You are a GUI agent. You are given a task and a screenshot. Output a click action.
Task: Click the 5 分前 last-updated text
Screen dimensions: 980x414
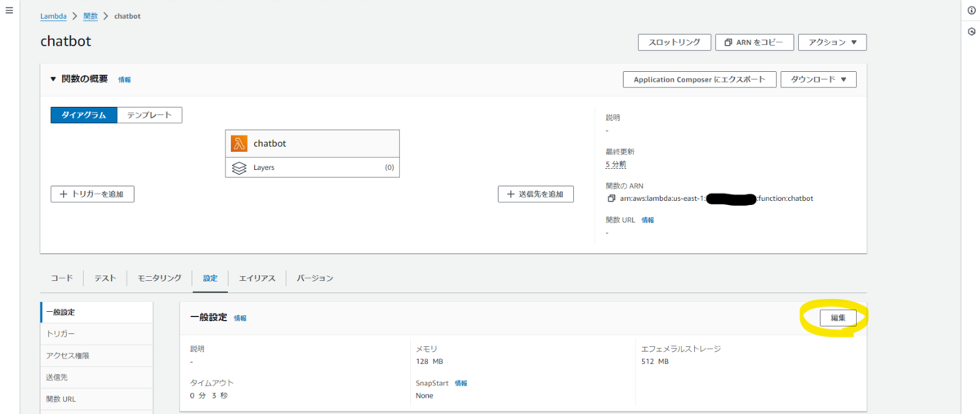coord(616,164)
